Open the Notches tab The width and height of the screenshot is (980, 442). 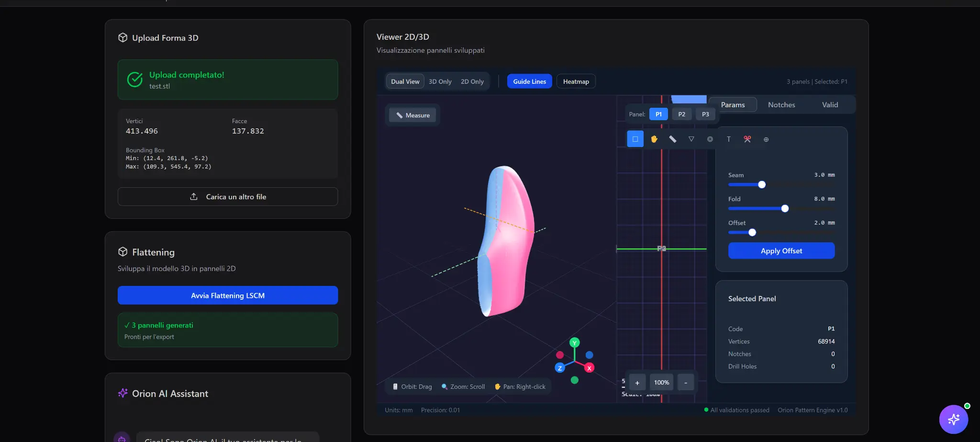(781, 105)
